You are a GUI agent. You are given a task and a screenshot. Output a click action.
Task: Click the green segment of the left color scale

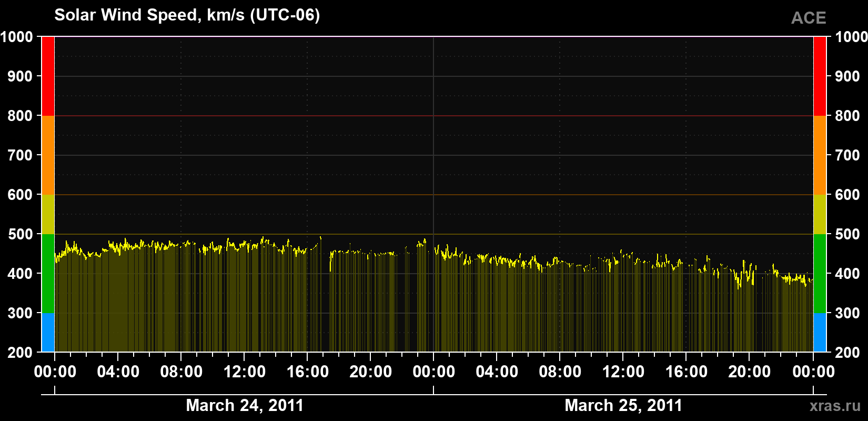[48, 274]
